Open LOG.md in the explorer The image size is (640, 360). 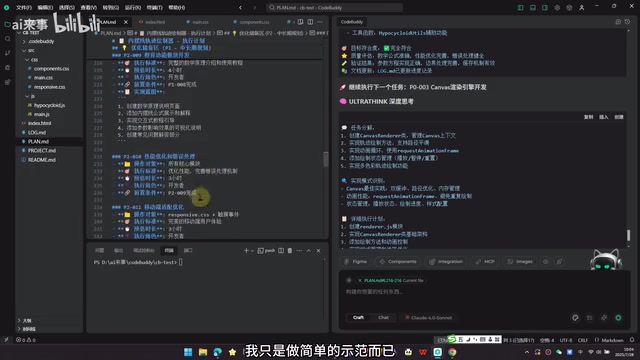pyautogui.click(x=37, y=132)
